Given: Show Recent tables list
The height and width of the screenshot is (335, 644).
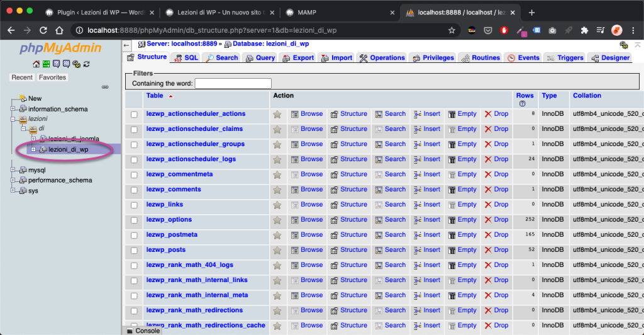Looking at the screenshot, I should click(22, 77).
